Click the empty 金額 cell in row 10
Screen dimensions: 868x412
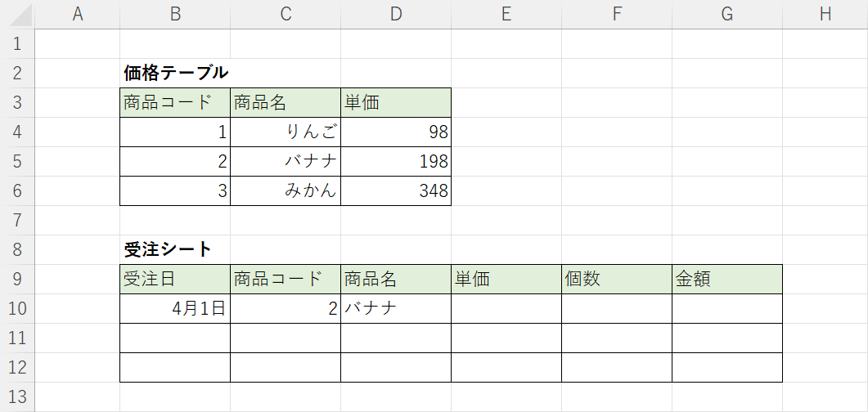[727, 308]
